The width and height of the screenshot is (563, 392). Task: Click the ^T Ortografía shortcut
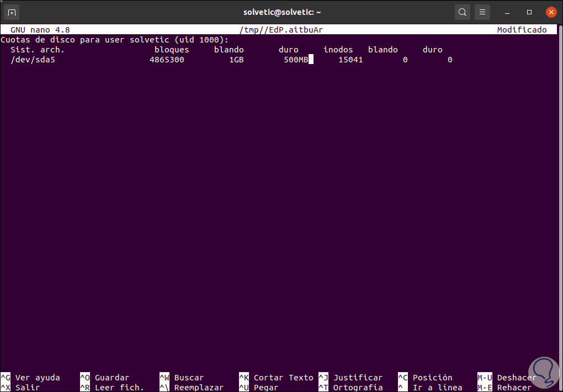(x=350, y=388)
